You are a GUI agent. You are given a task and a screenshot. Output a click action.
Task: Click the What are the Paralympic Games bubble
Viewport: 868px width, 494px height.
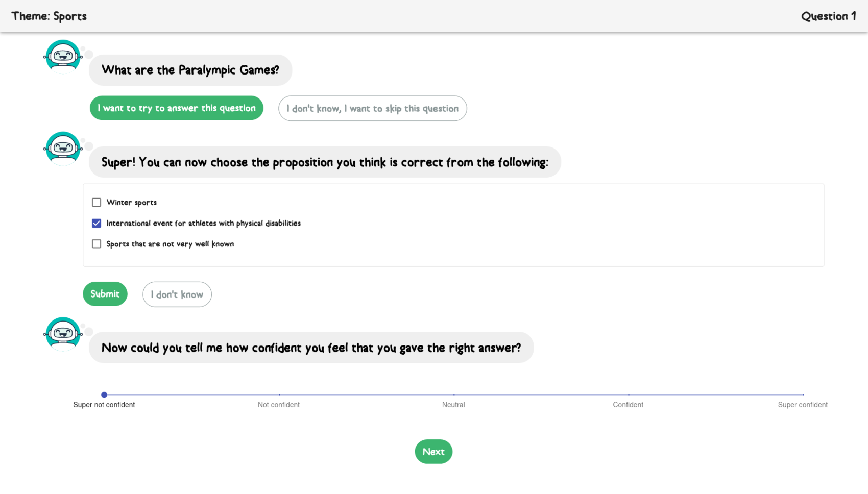(190, 70)
